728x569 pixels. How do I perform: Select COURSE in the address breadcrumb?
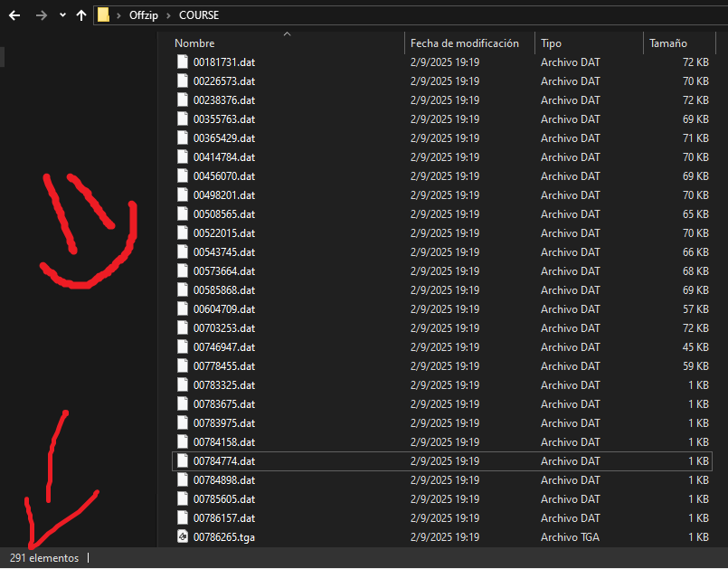199,15
